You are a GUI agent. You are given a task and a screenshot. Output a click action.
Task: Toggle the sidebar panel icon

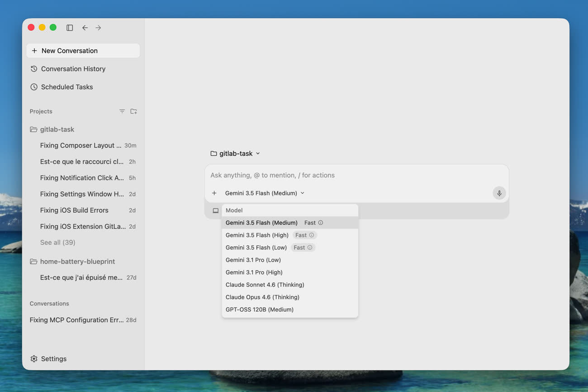(x=70, y=28)
